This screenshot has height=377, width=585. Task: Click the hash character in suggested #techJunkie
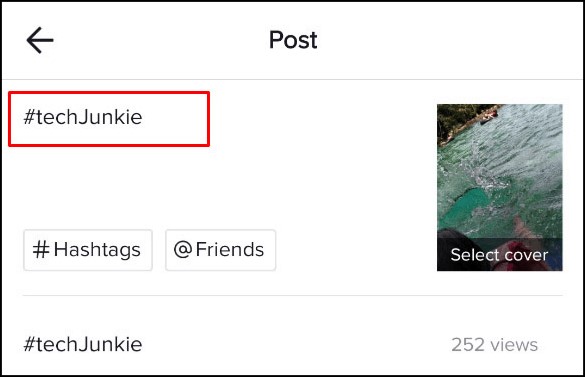tap(29, 344)
